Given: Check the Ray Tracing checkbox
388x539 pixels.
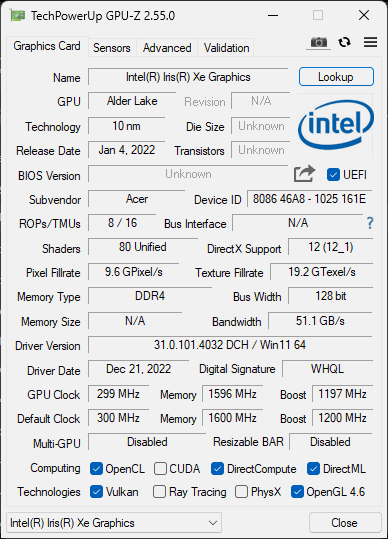Looking at the screenshot, I should click(x=159, y=492).
